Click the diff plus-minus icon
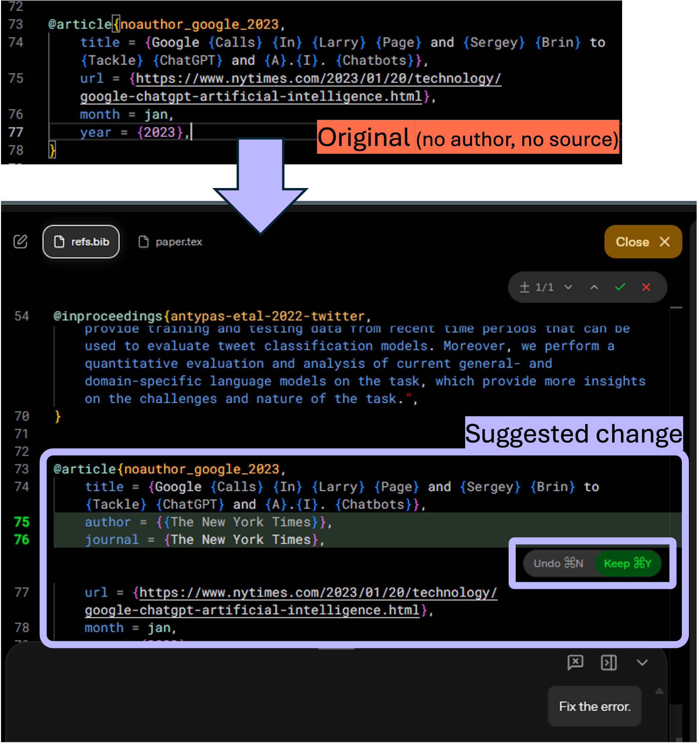Viewport: 700px width, 743px height. [524, 287]
